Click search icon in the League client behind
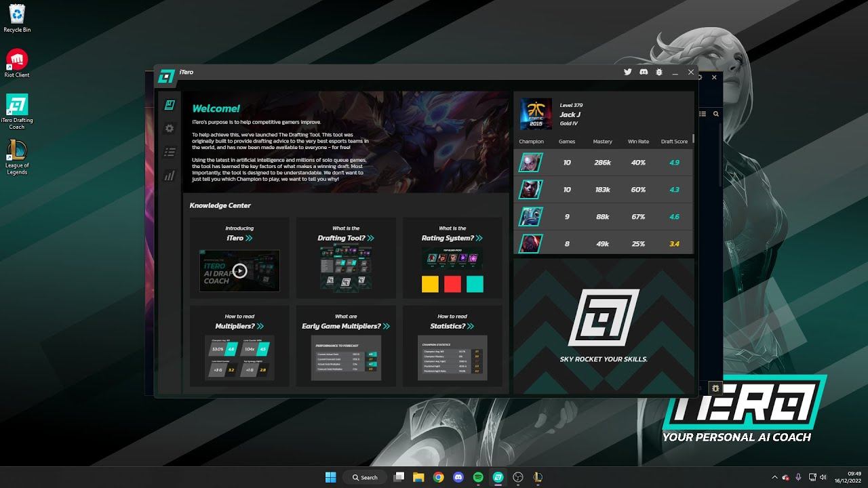 click(x=715, y=114)
